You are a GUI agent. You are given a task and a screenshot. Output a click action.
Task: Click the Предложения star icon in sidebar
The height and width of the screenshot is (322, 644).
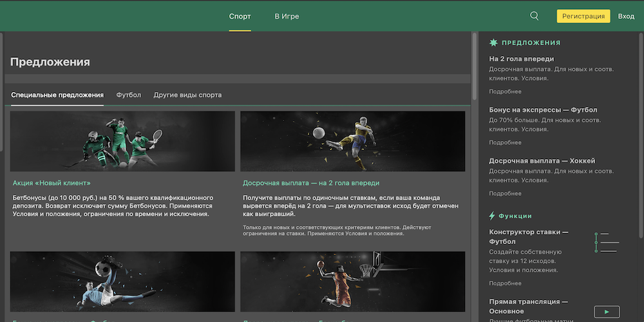tap(493, 43)
